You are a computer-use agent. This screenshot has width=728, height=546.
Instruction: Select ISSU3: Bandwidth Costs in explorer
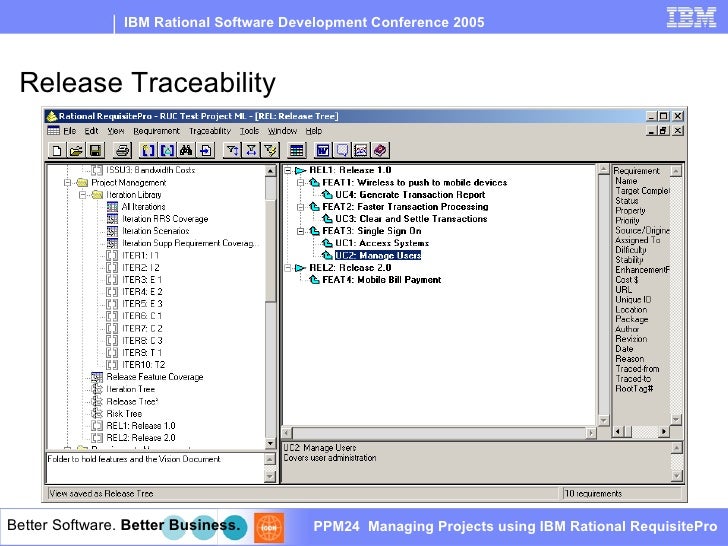[x=150, y=170]
